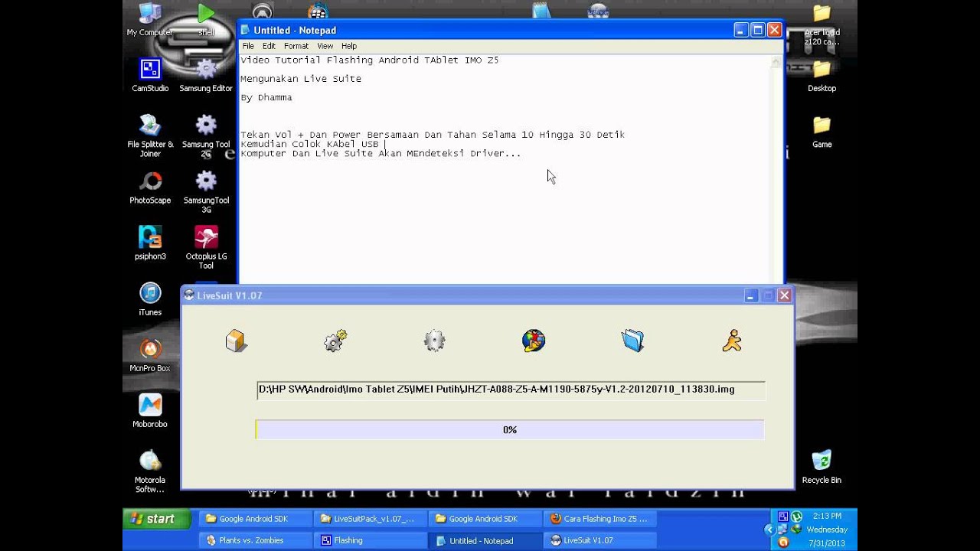This screenshot has width=980, height=551.
Task: Click the Notepad vertical scrollbar
Action: point(777,168)
